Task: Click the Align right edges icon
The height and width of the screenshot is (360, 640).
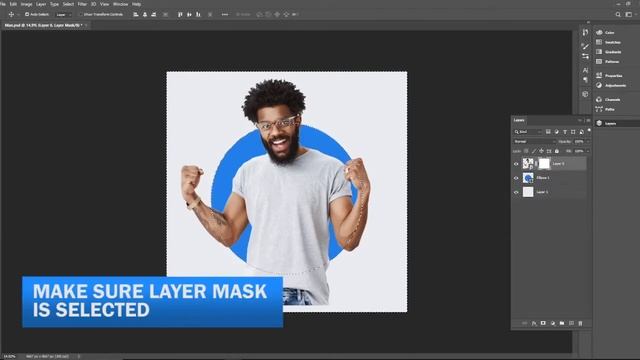Action: point(153,14)
